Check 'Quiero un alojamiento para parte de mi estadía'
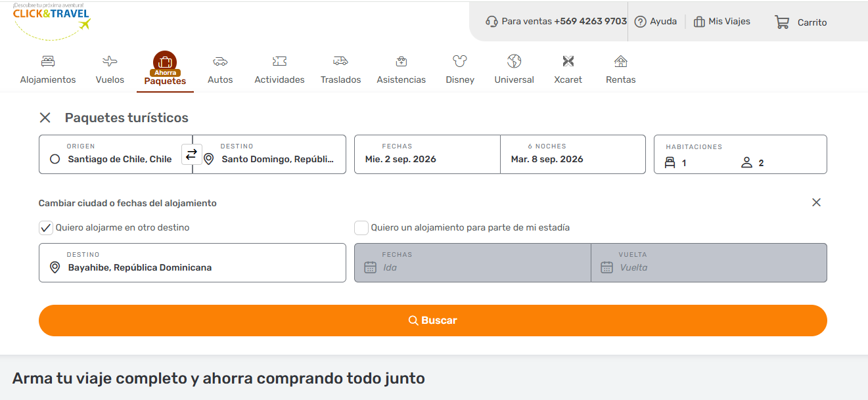 point(361,228)
